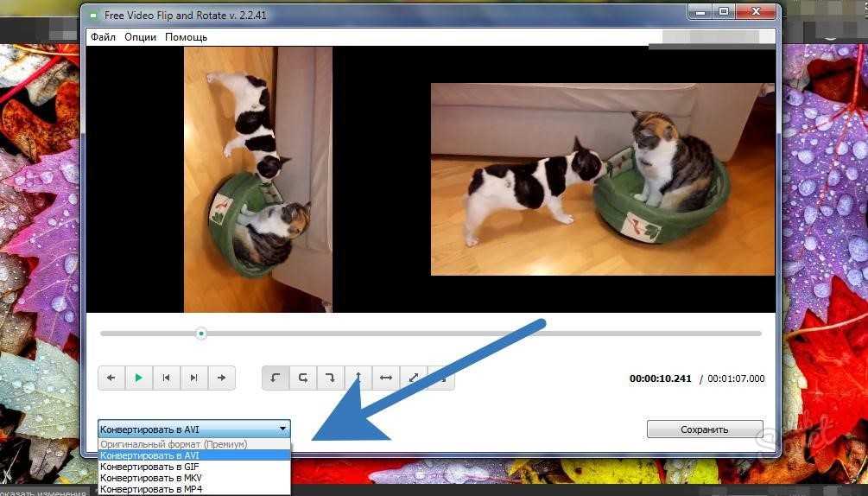Jump to the previous frame marker
This screenshot has height=496, width=868.
166,378
